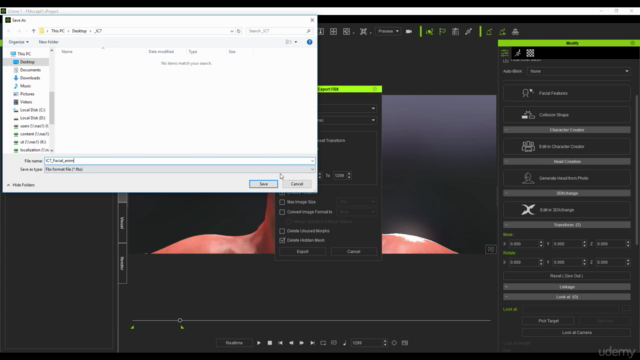Collapse the Transform section header
This screenshot has width=640, height=360.
tap(567, 225)
